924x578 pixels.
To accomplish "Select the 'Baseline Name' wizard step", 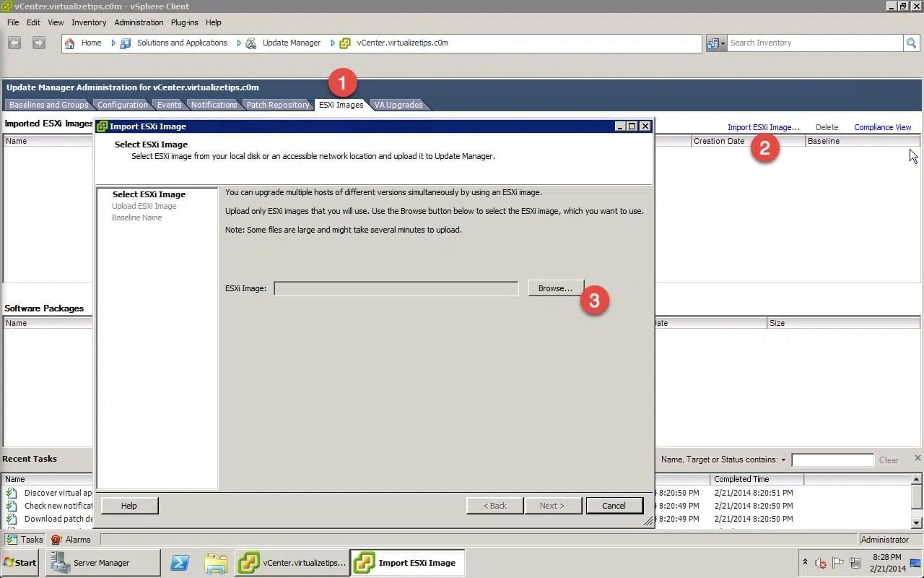I will pyautogui.click(x=137, y=217).
